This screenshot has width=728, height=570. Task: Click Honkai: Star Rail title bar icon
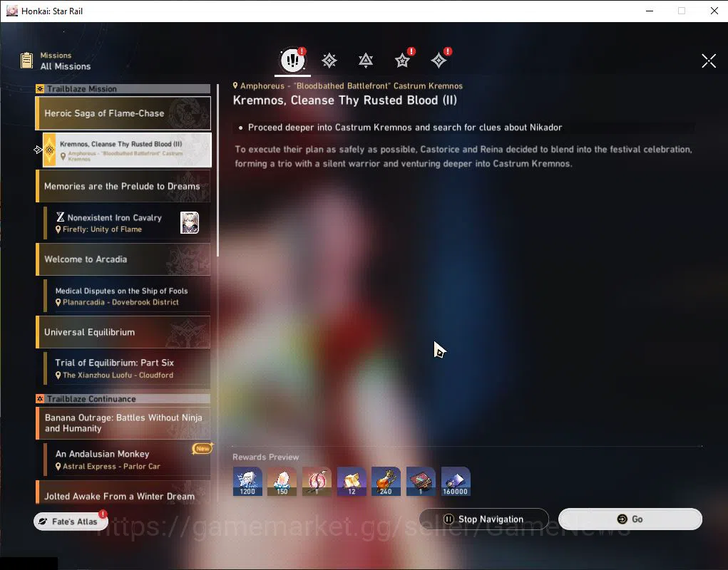pyautogui.click(x=12, y=11)
